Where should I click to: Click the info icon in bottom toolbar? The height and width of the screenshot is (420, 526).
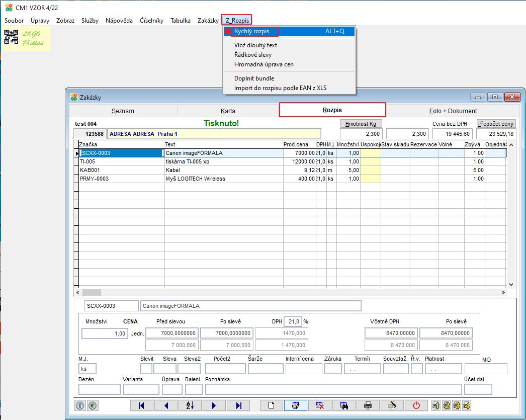[x=80, y=405]
